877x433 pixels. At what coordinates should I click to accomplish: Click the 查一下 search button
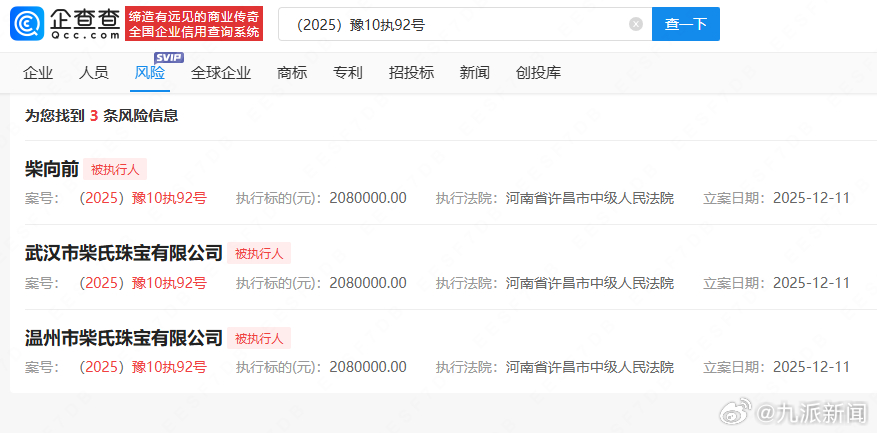[686, 24]
